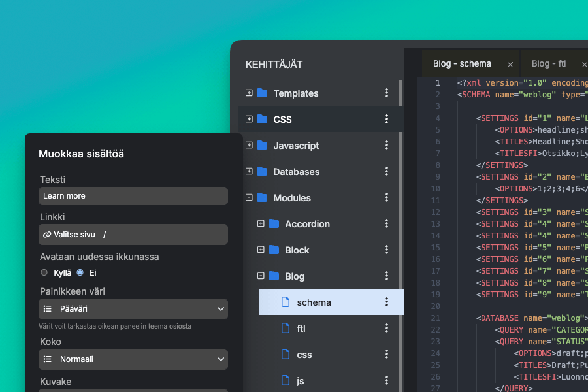This screenshot has width=588, height=392.
Task: Click the link icon beside Valitse sivu
Action: (x=47, y=235)
